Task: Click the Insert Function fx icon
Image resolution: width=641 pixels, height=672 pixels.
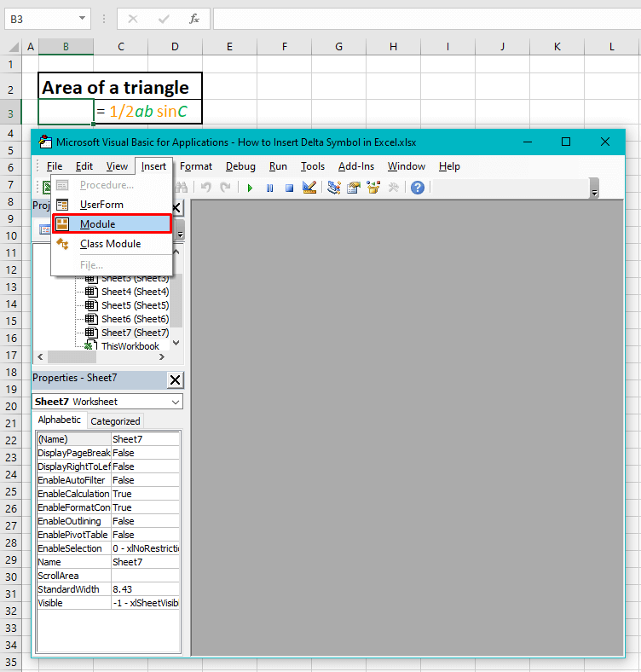Action: tap(194, 19)
